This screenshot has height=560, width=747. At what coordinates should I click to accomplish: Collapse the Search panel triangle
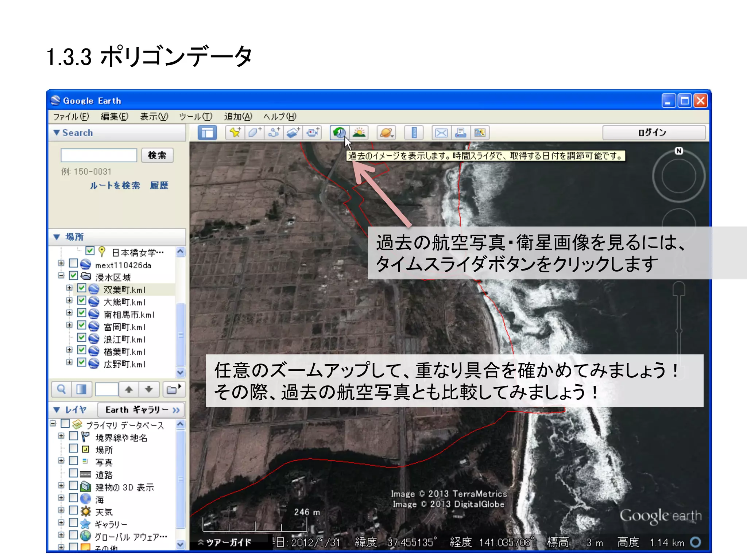coord(57,133)
